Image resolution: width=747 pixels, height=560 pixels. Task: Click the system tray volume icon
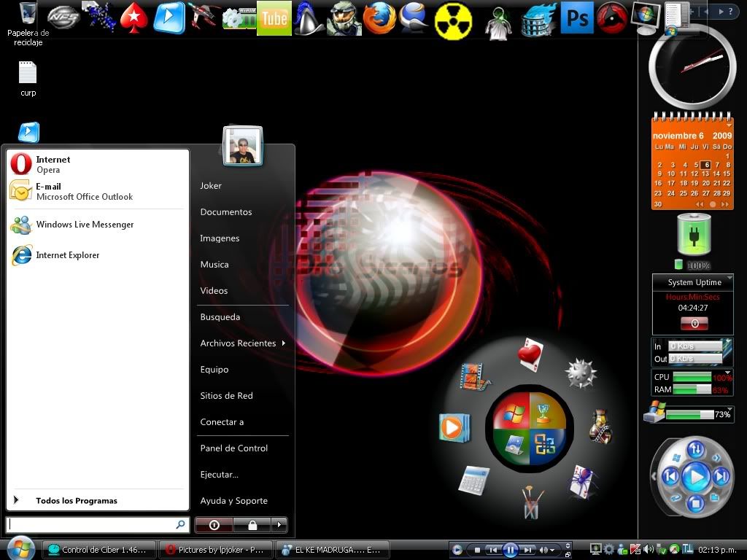pos(649,549)
